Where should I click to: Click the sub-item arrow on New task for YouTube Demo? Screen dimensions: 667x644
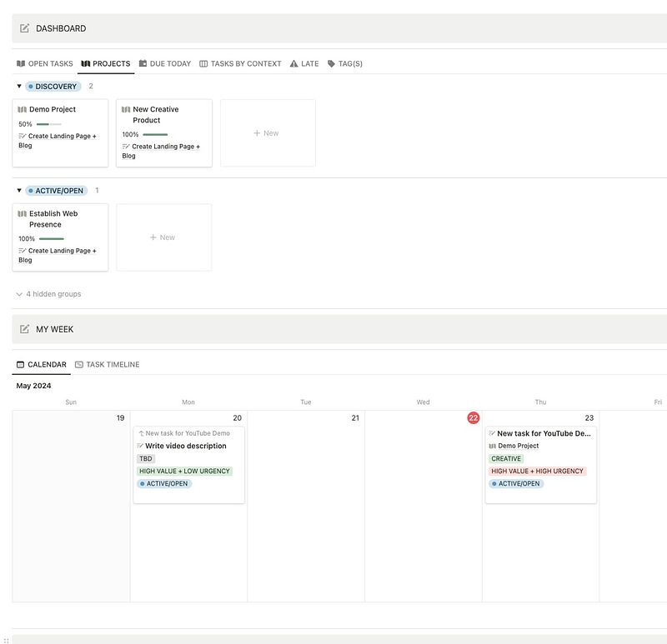(140, 432)
